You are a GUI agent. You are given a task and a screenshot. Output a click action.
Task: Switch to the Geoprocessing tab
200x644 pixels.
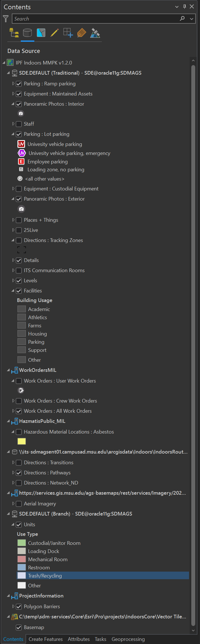128,639
